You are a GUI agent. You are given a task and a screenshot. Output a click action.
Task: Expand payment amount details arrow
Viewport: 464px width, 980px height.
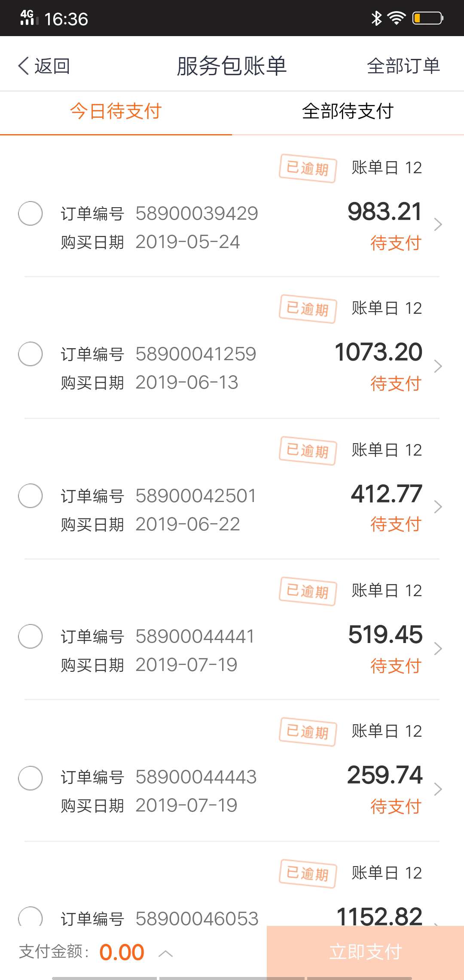coord(165,954)
